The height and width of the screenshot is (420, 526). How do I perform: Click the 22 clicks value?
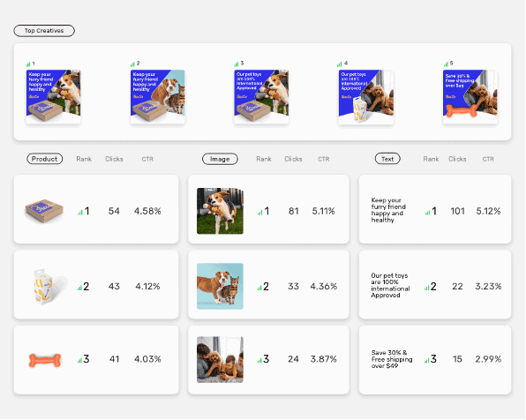(x=457, y=287)
